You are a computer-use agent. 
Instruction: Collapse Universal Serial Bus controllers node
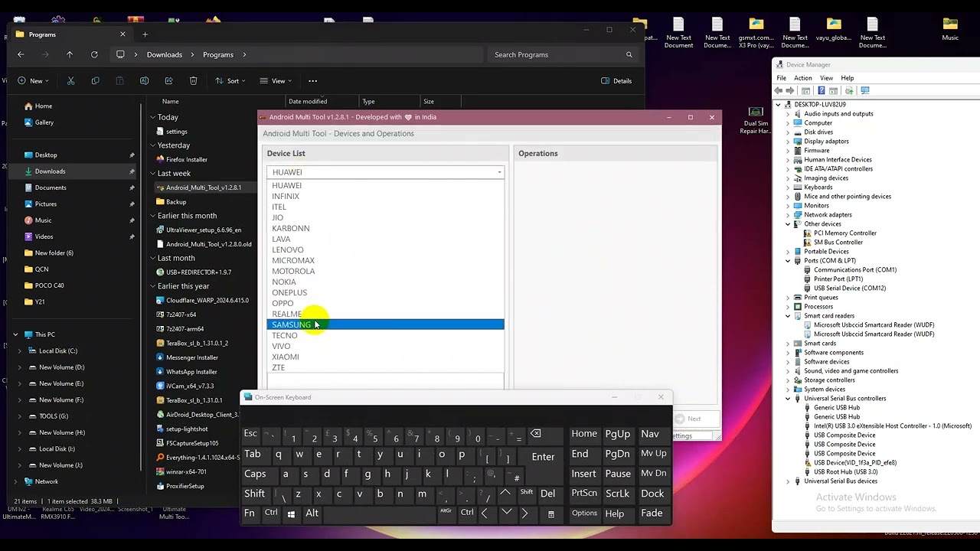tap(788, 398)
